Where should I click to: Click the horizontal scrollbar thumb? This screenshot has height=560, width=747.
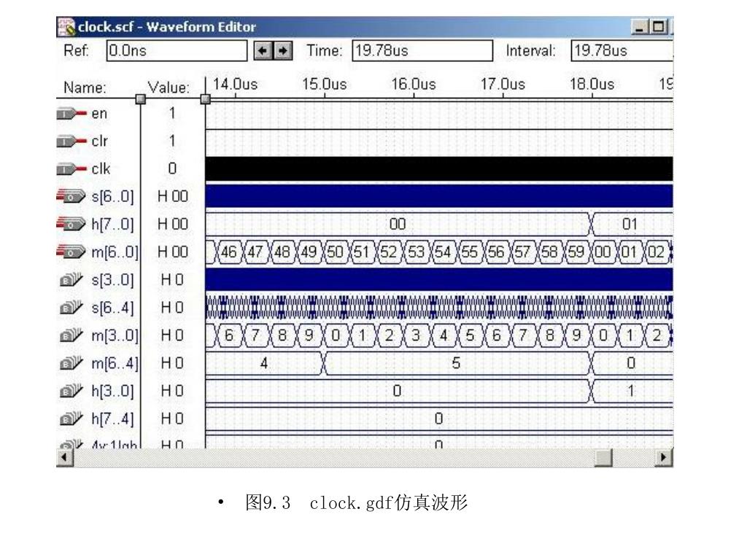(x=603, y=458)
